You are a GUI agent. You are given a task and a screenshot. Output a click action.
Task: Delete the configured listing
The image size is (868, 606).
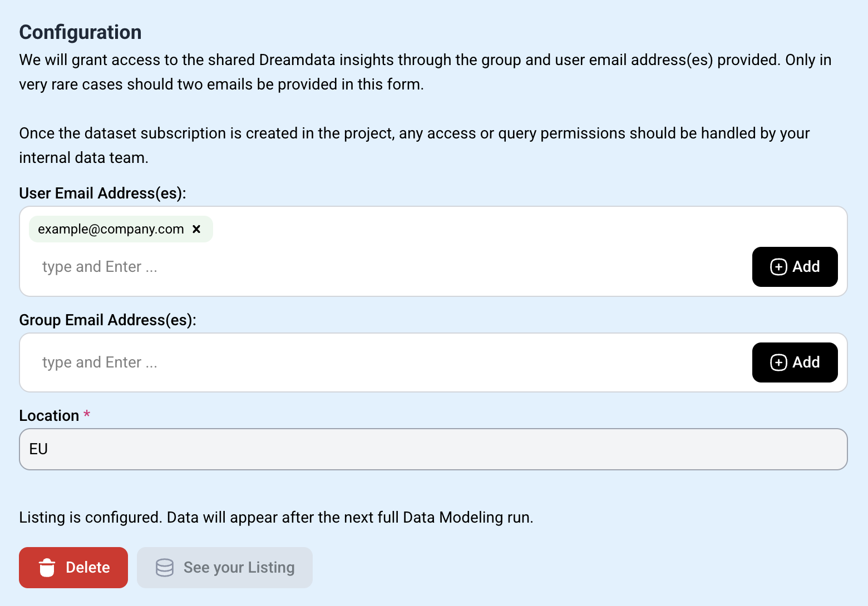pos(73,568)
